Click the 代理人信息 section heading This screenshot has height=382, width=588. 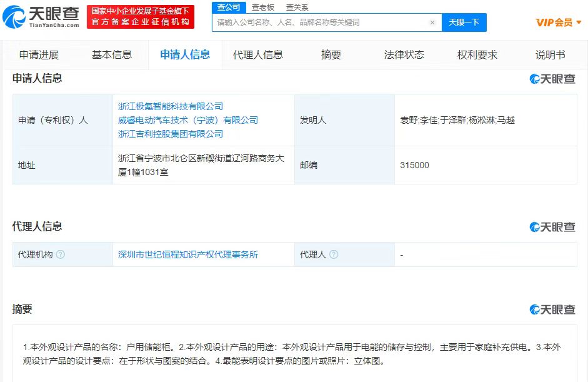[x=37, y=227]
